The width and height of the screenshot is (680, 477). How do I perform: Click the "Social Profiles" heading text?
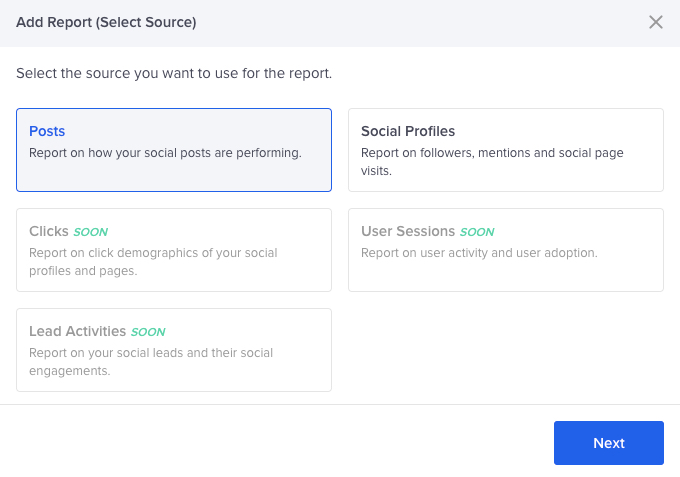(408, 131)
